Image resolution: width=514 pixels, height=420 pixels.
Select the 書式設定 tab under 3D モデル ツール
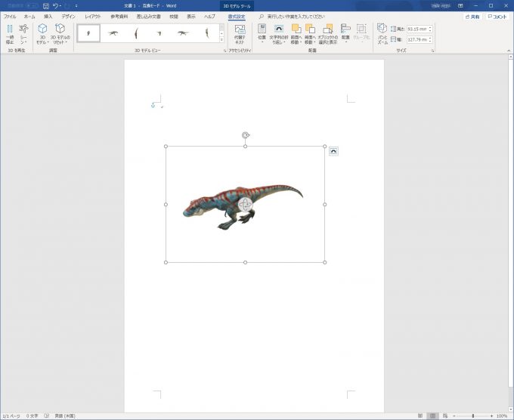[x=237, y=17]
